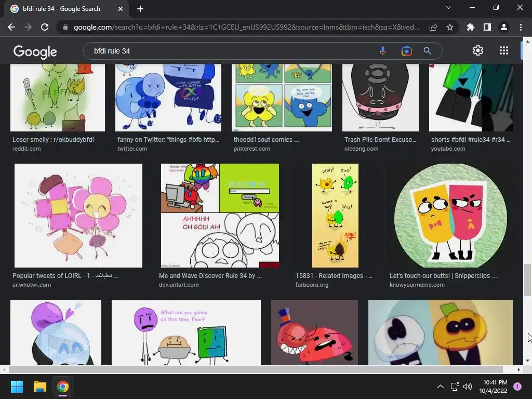Click the scrollbar down arrow
Screen dimensions: 532x399
point(527,361)
